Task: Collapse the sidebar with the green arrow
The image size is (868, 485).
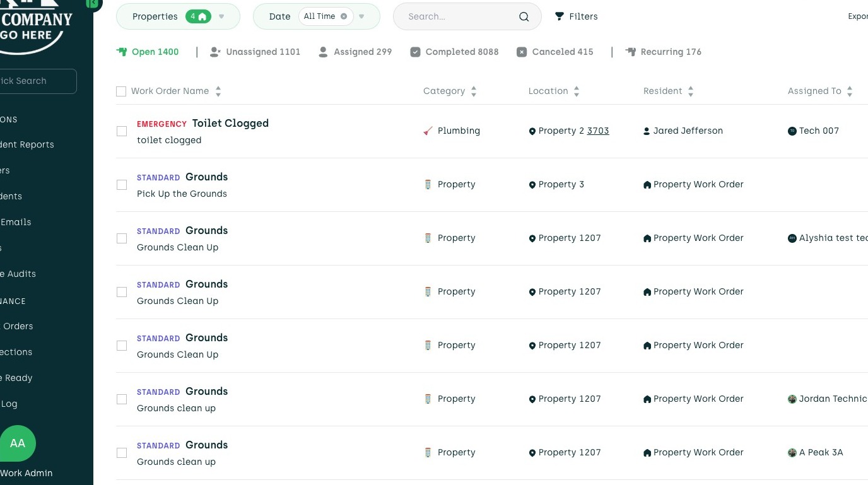Action: (x=93, y=3)
